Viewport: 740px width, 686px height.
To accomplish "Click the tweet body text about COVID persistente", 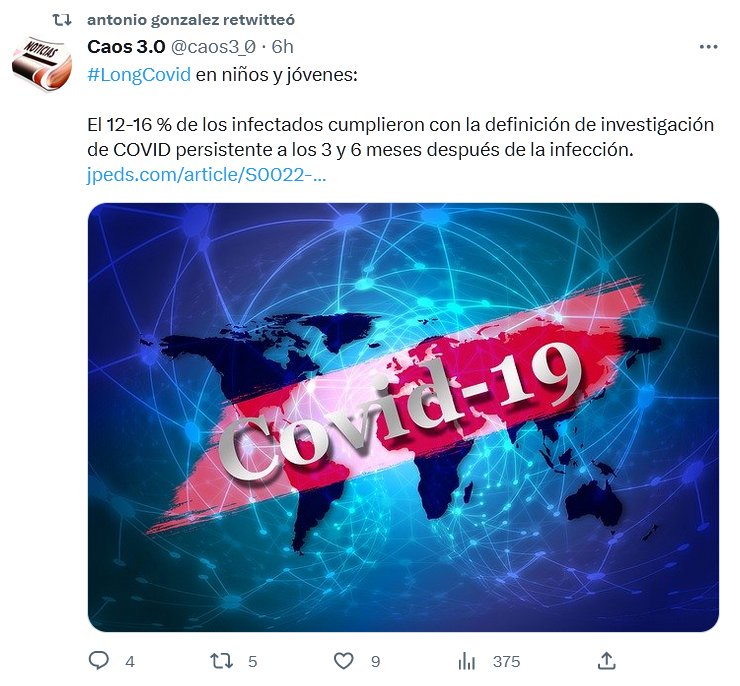I will click(401, 137).
